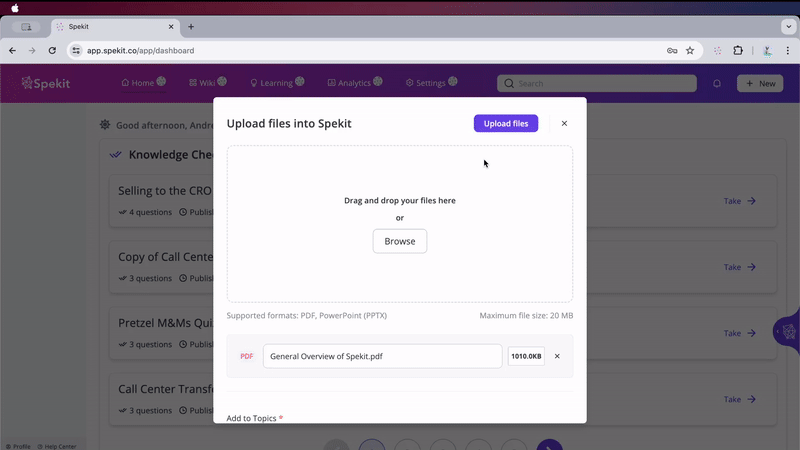
Task: Click the sun icon beside Good afternoon greeting
Action: 105,124
